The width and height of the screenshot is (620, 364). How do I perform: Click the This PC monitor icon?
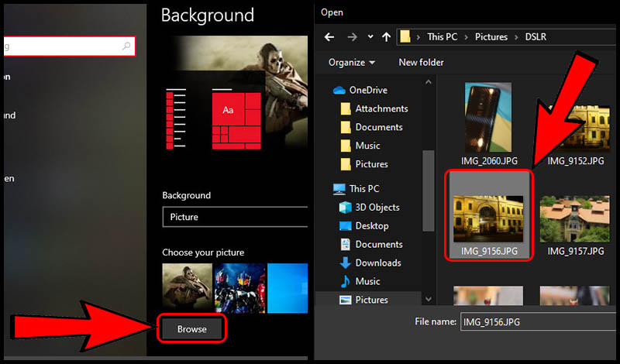coord(339,189)
